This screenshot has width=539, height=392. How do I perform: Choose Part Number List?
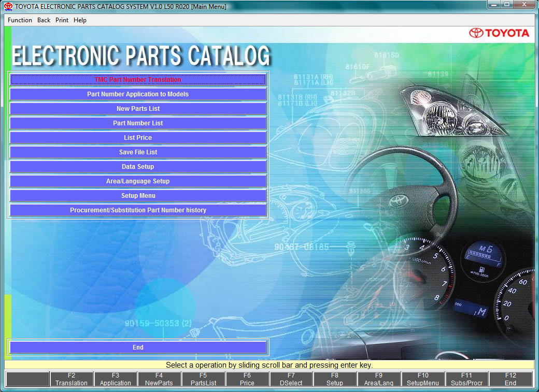pyautogui.click(x=138, y=123)
